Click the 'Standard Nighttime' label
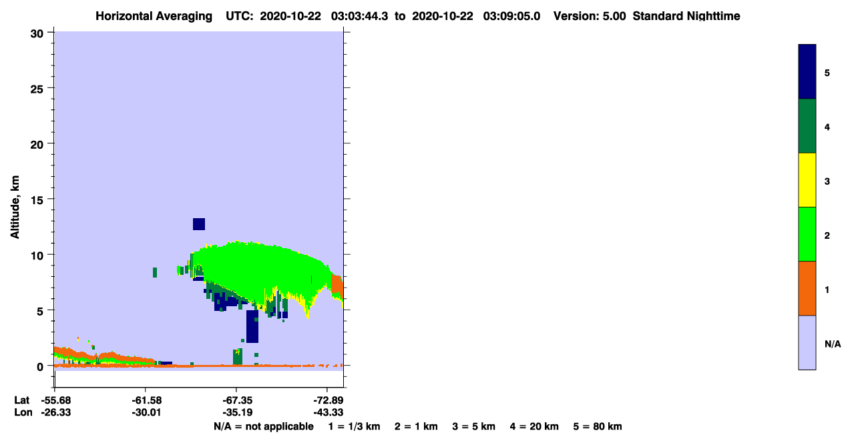The image size is (868, 445). (686, 16)
